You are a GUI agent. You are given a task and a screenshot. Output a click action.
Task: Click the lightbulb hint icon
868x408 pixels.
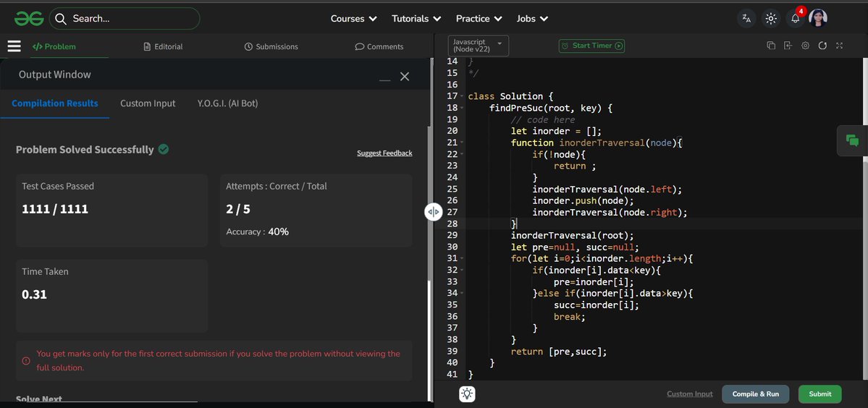pos(467,394)
